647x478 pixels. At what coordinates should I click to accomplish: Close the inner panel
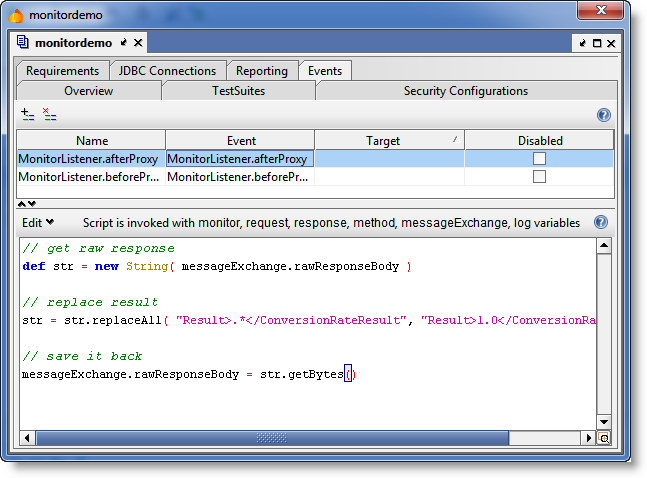point(611,43)
